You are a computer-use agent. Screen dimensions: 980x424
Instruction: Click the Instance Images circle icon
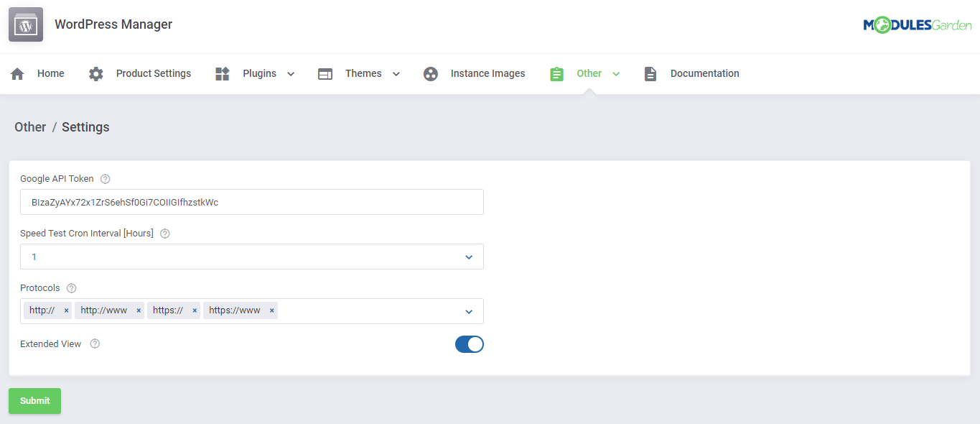click(x=431, y=74)
